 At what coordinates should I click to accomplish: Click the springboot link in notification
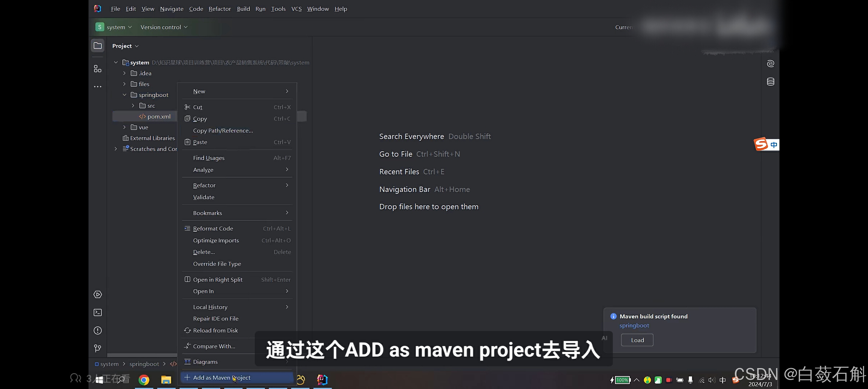point(634,325)
